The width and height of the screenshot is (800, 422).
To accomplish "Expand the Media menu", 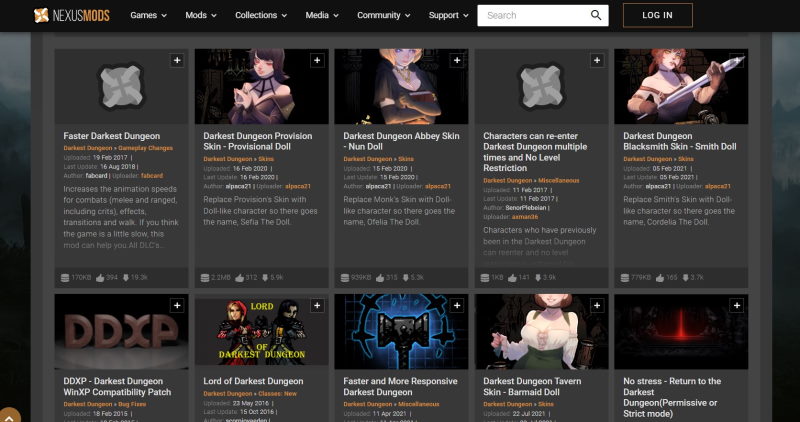I will point(322,15).
